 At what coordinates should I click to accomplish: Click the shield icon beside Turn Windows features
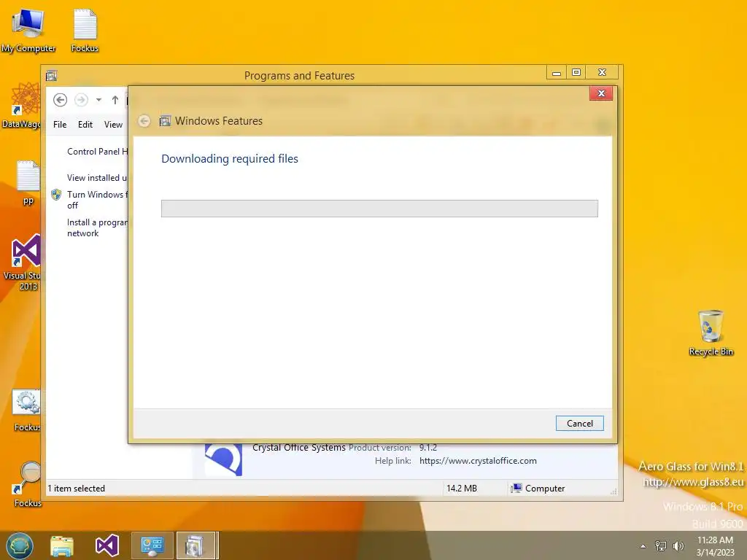coord(56,194)
